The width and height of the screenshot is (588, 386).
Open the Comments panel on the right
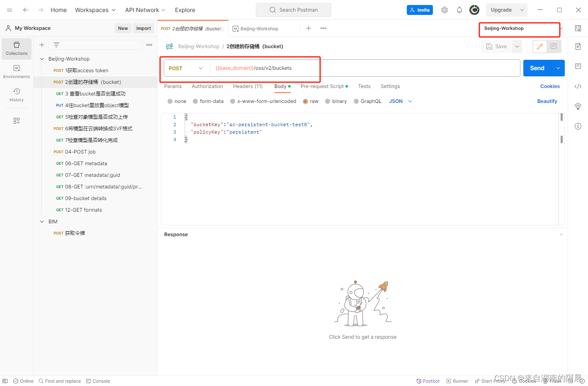578,66
